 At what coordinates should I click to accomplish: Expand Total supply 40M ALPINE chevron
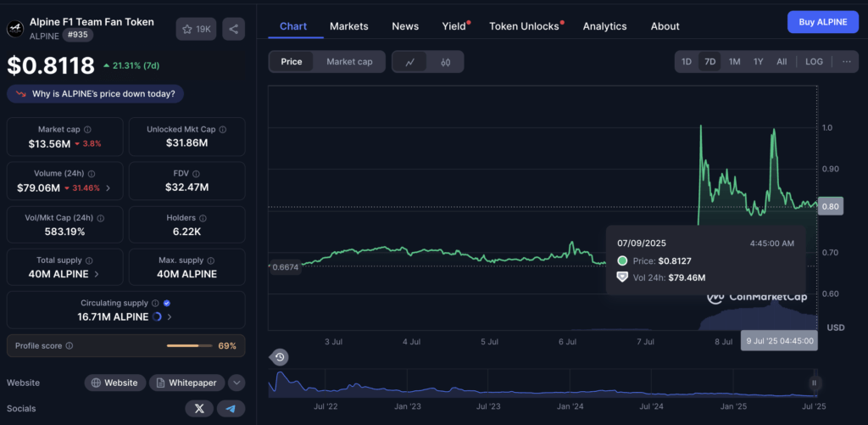click(97, 274)
